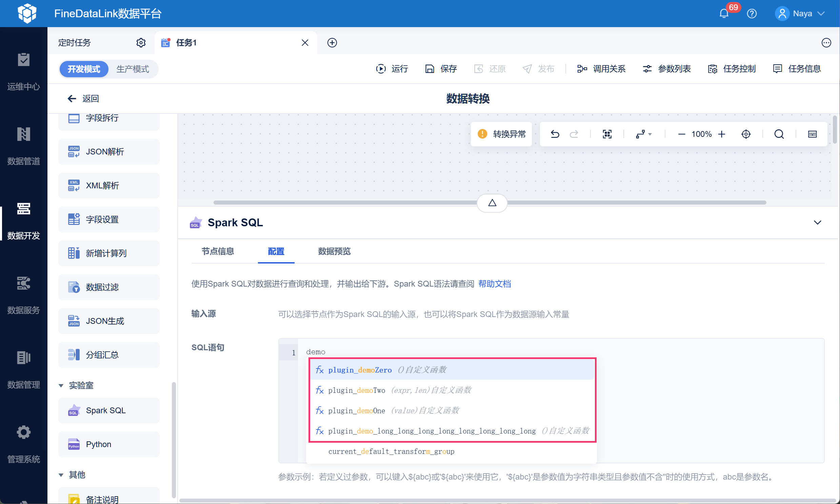Click the locate/center target icon
The height and width of the screenshot is (504, 840).
coord(745,134)
